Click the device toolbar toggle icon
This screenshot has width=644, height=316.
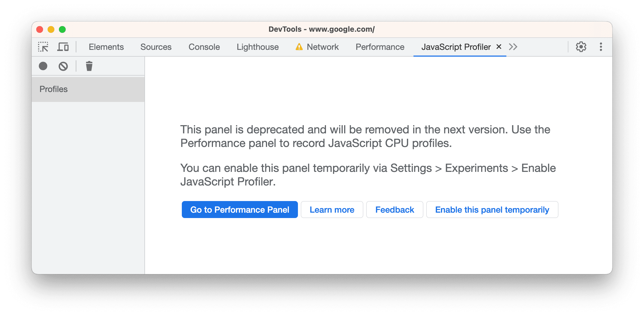coord(64,46)
